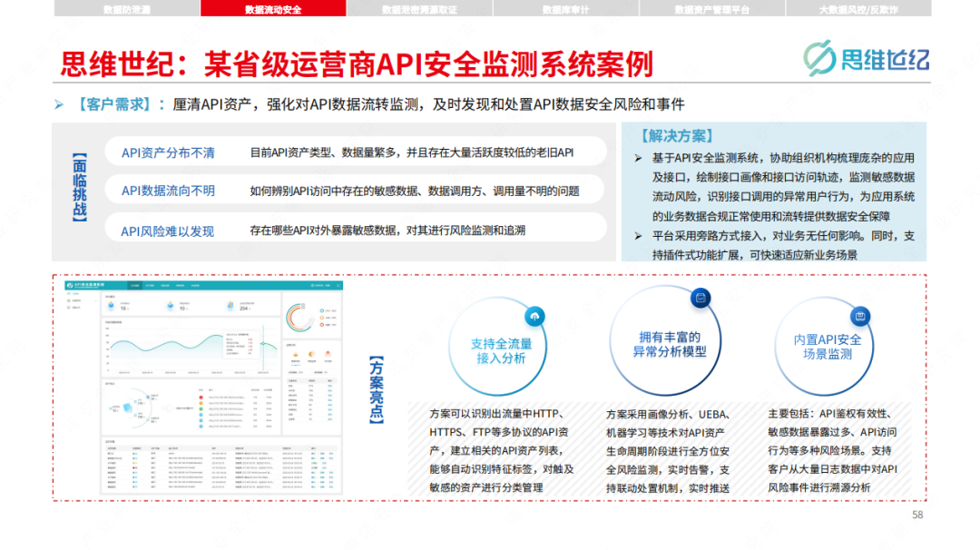The height and width of the screenshot is (550, 980).
Task: Click text 存在哪些API对外暴露敏感数据
Action: coord(324,230)
